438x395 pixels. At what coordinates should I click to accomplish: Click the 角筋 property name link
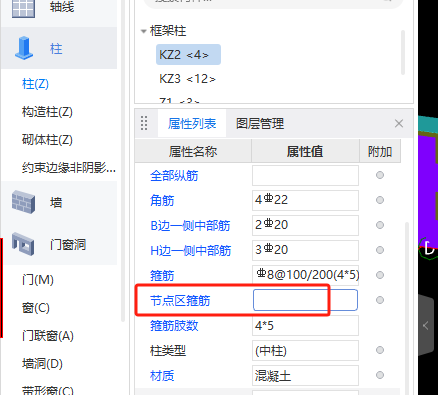point(162,200)
